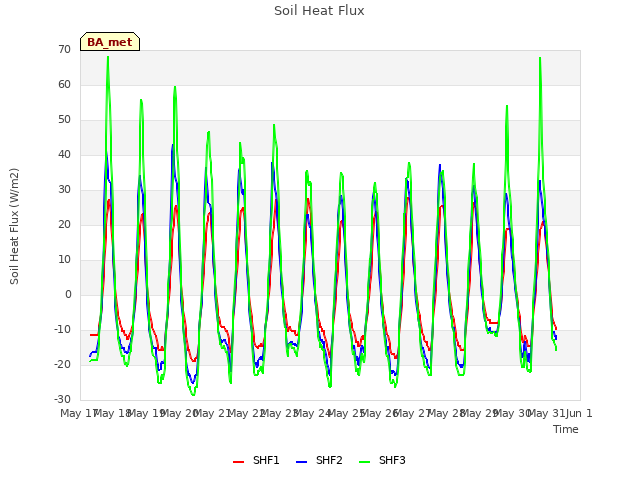Click the Jun 1 x-axis label
640x480 pixels.
tap(579, 413)
